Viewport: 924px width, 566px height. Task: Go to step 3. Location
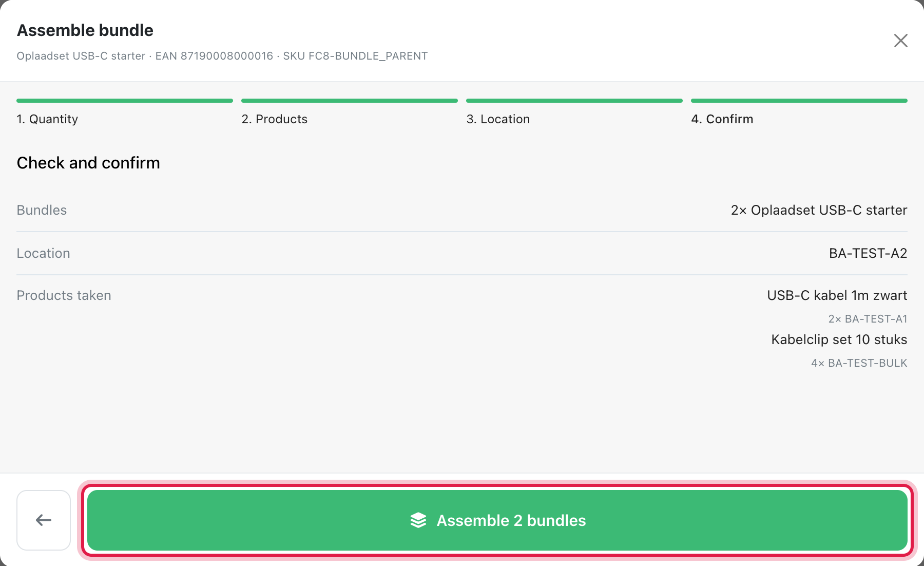pyautogui.click(x=498, y=119)
